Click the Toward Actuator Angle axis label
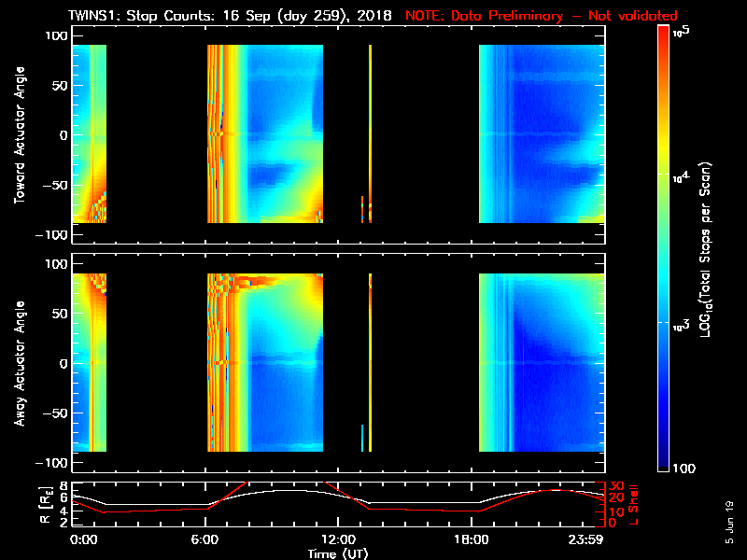Viewport: 747px width, 560px height. pos(20,135)
